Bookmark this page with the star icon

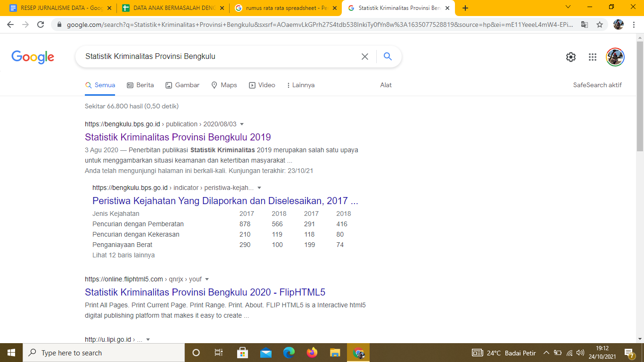point(600,25)
